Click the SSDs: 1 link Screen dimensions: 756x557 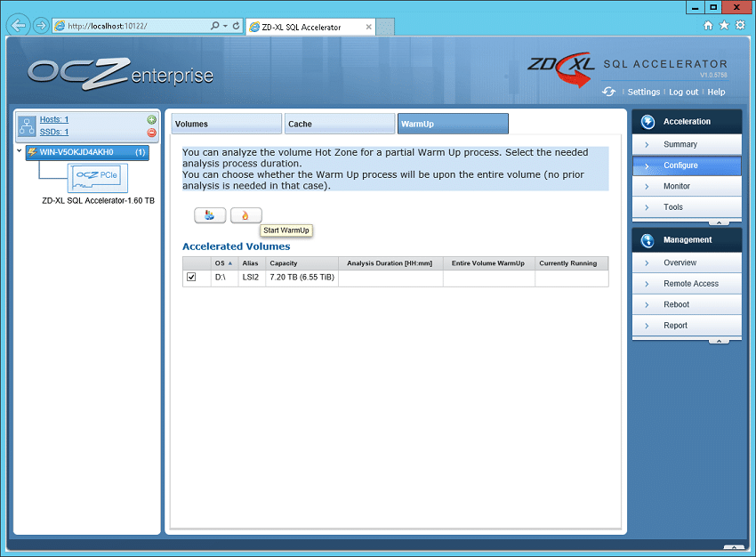54,132
